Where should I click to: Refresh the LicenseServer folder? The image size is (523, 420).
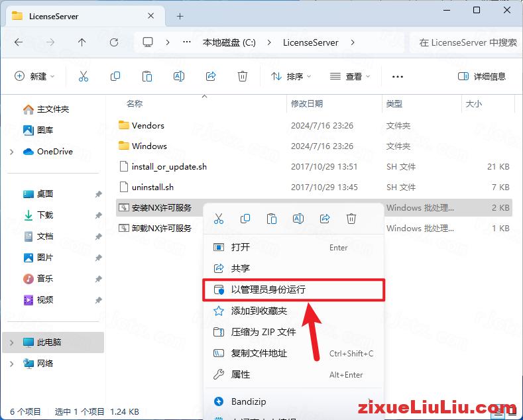[114, 42]
